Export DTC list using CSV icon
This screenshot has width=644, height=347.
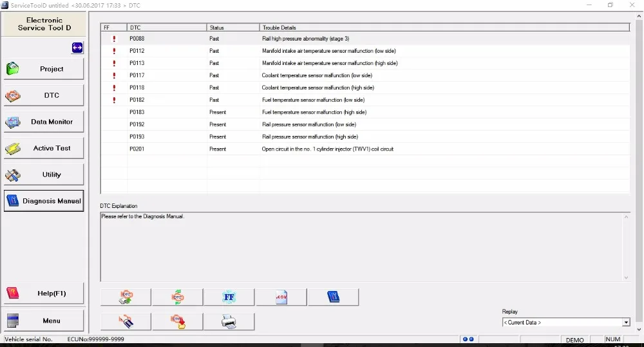coord(281,297)
